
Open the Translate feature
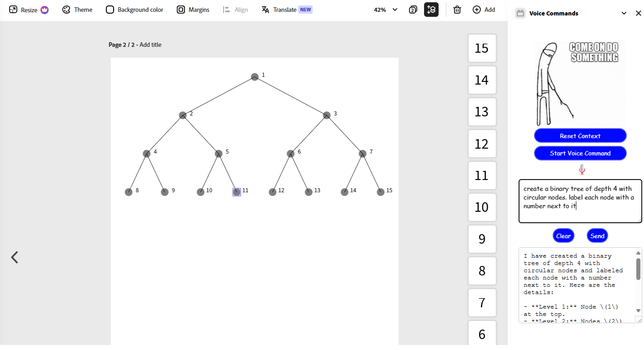point(287,10)
